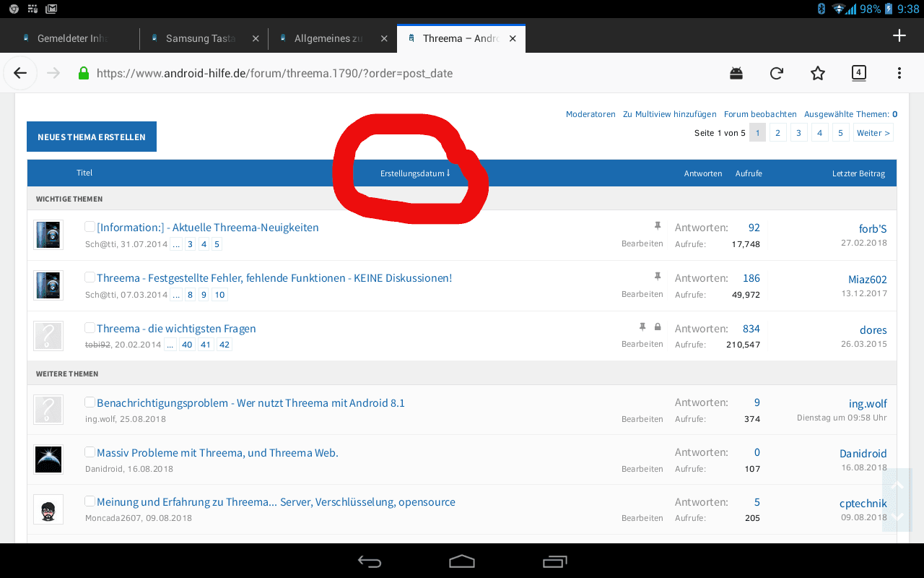Screen dimensions: 924x578
Task: Jump to page 42 of wichtigsten Fragen
Action: tap(225, 345)
